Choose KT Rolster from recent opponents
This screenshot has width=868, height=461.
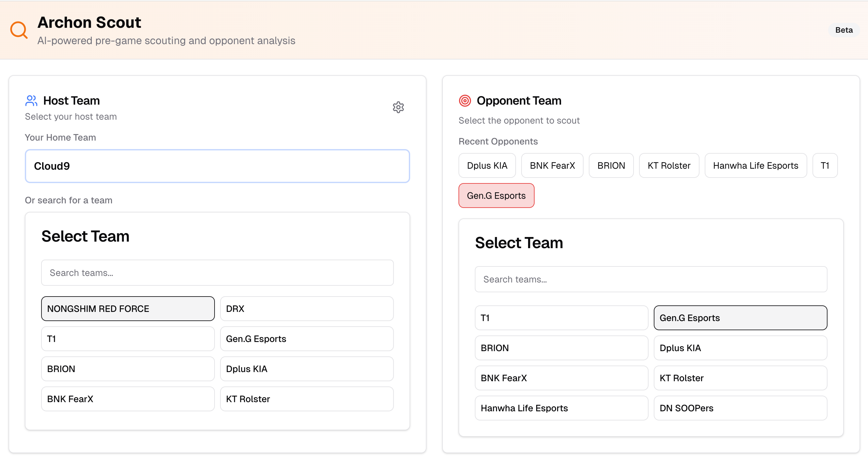tap(668, 165)
